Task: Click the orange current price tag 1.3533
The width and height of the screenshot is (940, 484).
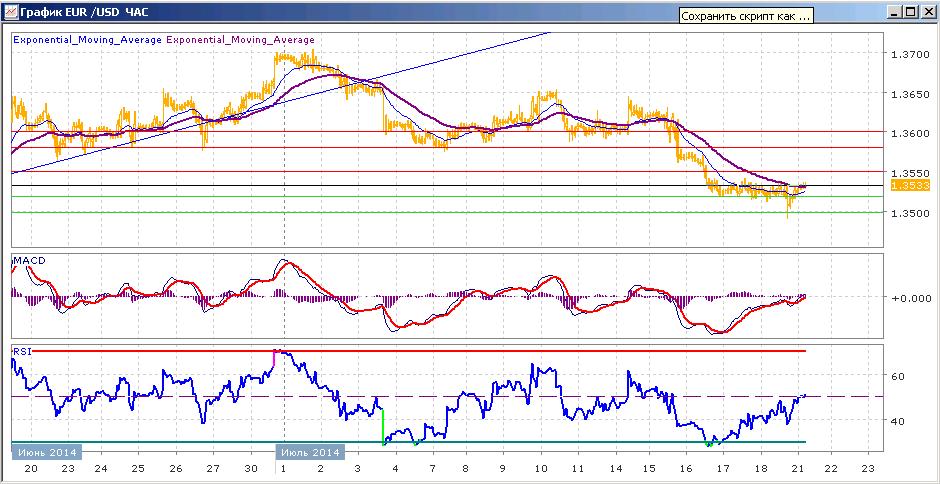Action: 911,186
